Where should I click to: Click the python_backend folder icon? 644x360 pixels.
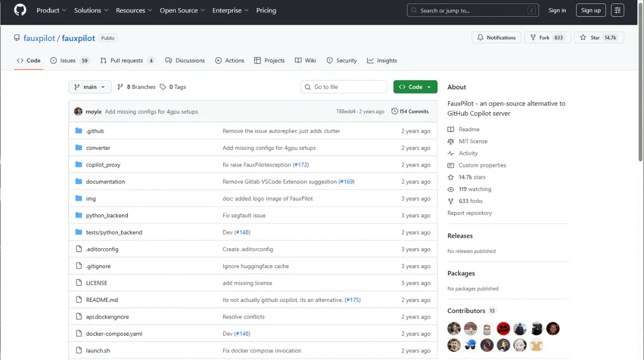[x=78, y=215]
